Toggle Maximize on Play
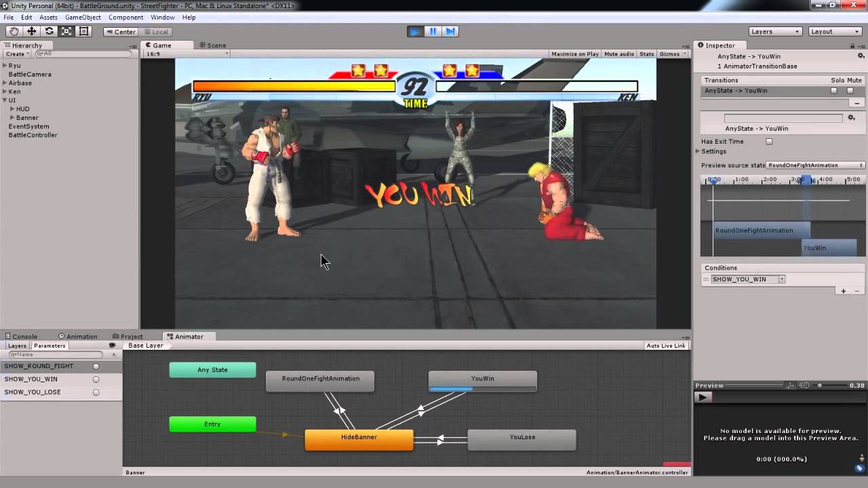The height and width of the screenshot is (488, 868). coord(575,54)
